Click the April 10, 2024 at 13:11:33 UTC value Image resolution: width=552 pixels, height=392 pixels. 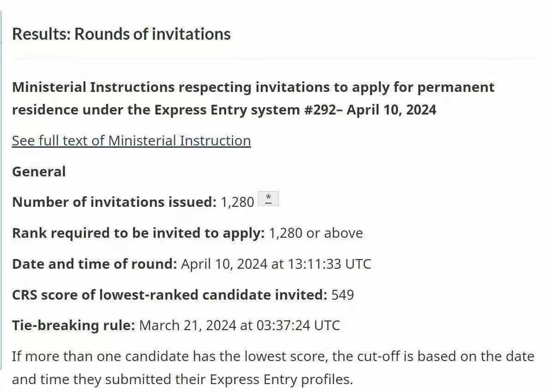(276, 264)
